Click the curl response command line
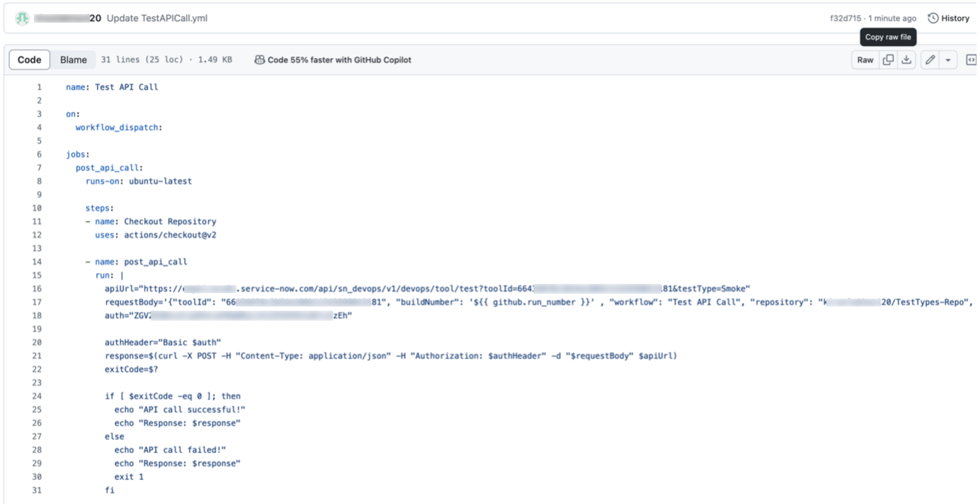The height and width of the screenshot is (504, 980). coord(391,356)
